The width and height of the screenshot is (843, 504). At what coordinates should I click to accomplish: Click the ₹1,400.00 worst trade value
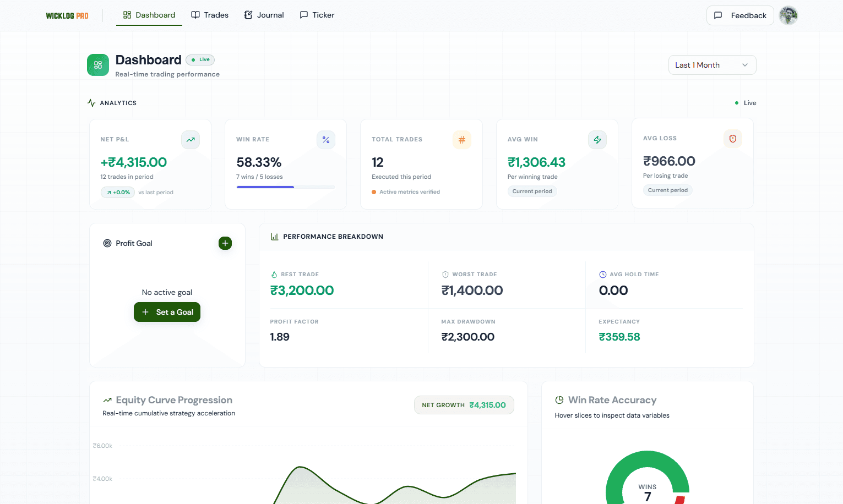[x=472, y=291]
